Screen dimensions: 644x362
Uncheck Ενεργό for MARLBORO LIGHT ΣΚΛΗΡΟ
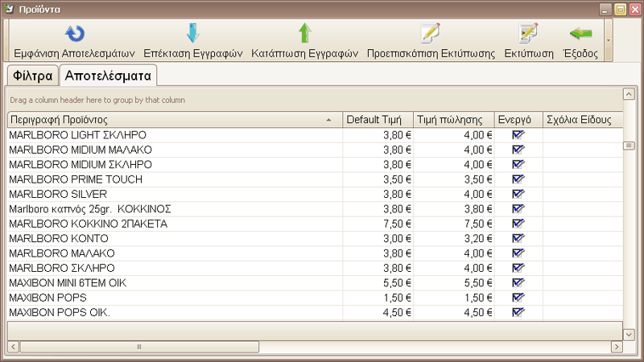pos(518,134)
